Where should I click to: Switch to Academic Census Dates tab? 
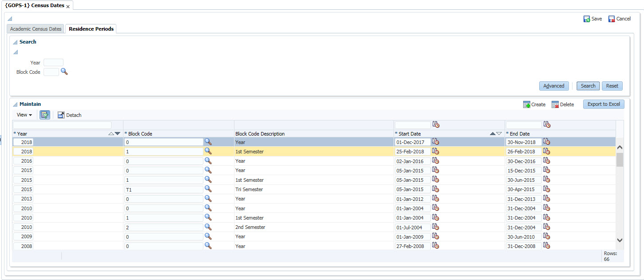click(x=36, y=29)
